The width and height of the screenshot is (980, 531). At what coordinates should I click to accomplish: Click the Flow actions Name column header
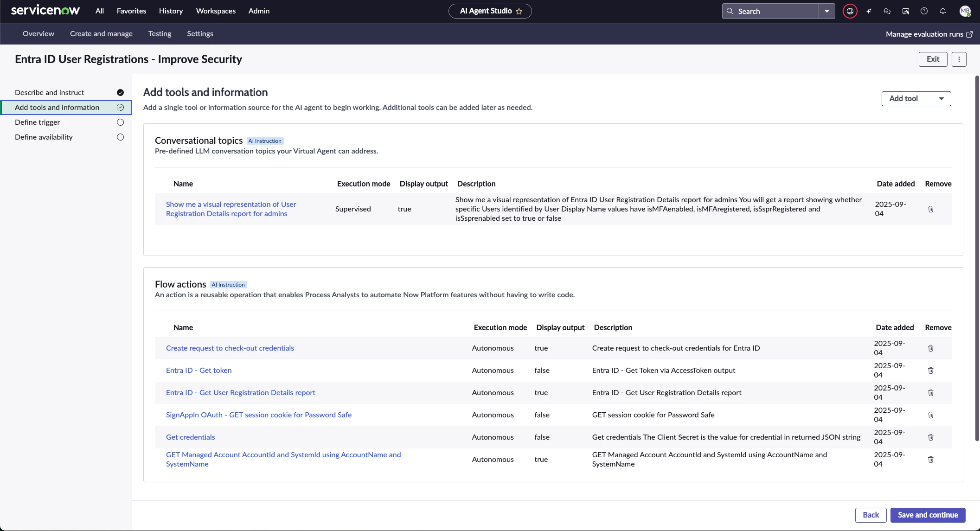click(183, 328)
